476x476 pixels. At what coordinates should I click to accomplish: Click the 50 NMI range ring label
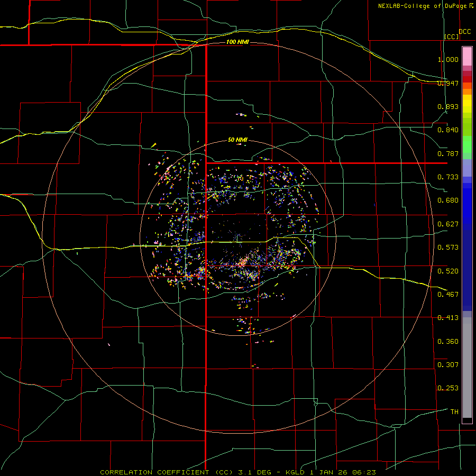pyautogui.click(x=237, y=140)
